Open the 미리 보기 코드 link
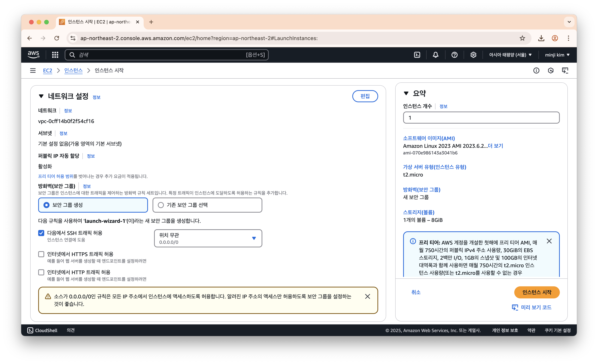Viewport: 598px width, 364px height. (531, 307)
